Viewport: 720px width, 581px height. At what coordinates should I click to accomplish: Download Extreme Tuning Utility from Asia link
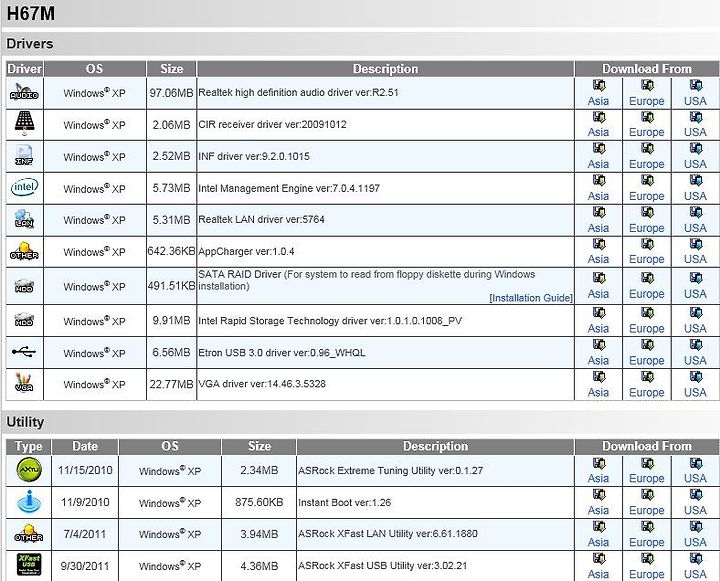coord(598,479)
